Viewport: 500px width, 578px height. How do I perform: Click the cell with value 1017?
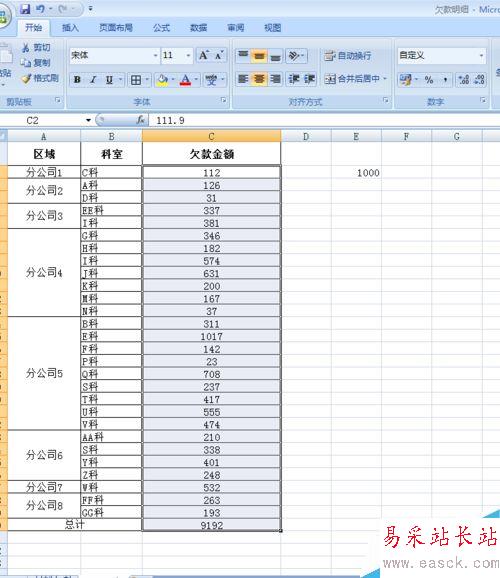coord(212,336)
